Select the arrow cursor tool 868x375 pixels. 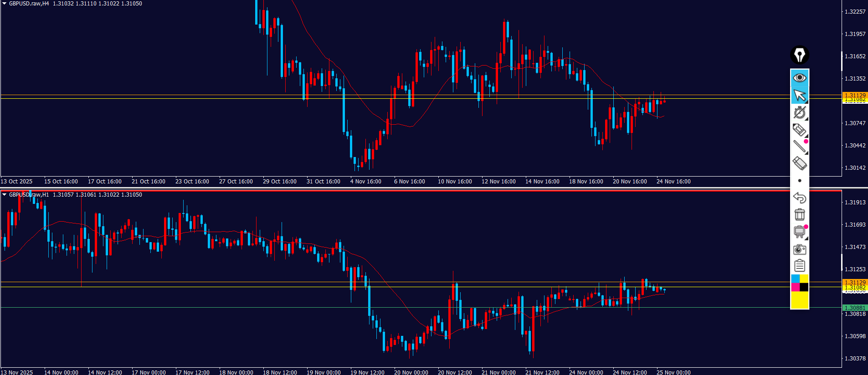tap(799, 96)
